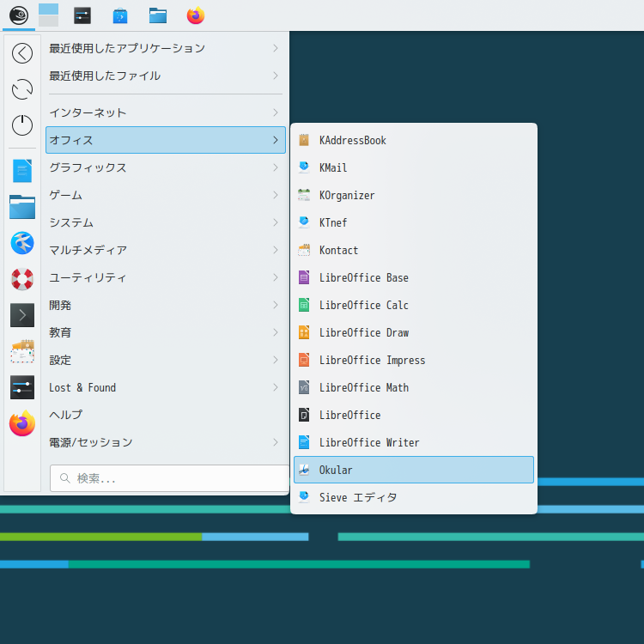The height and width of the screenshot is (644, 644).
Task: Click the LibreOffice Calc spreadsheet icon
Action: (x=304, y=305)
